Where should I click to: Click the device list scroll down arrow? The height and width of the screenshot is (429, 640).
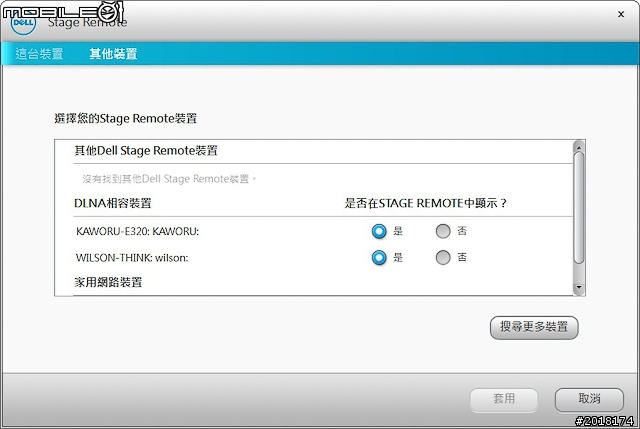pos(579,288)
